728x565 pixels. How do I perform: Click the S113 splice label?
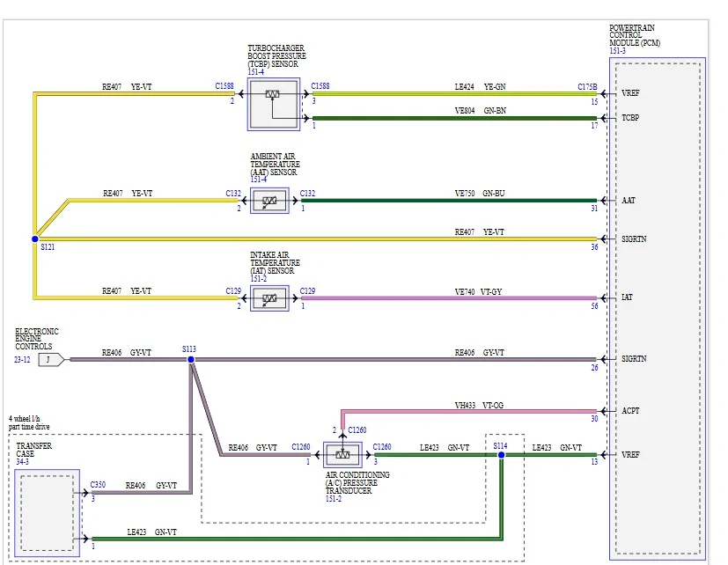(x=189, y=349)
